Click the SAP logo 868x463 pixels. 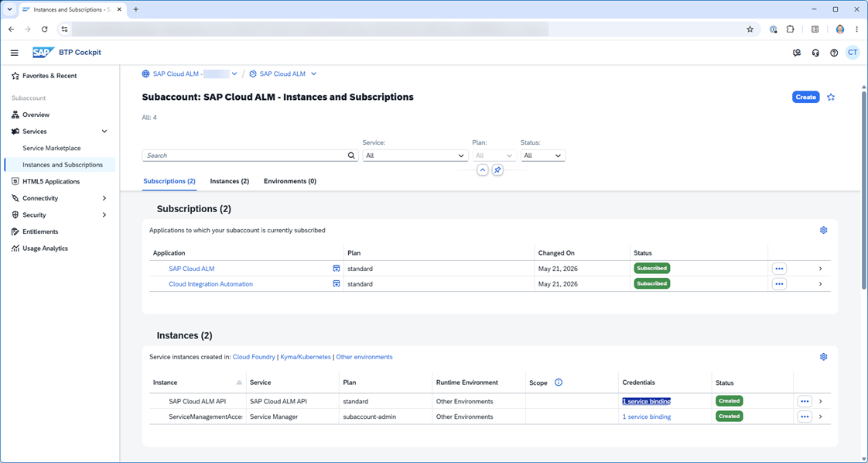click(43, 53)
